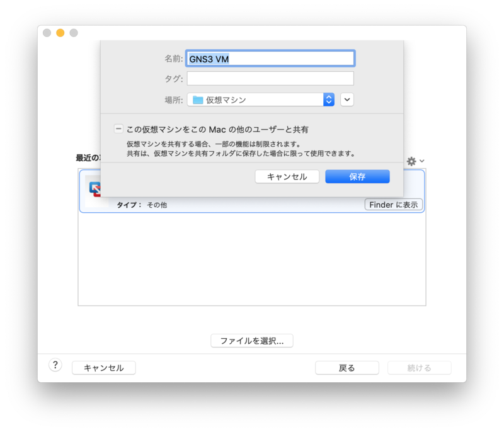Select the タイプ: その他 text row
Screen dimensions: 504x432
click(142, 205)
